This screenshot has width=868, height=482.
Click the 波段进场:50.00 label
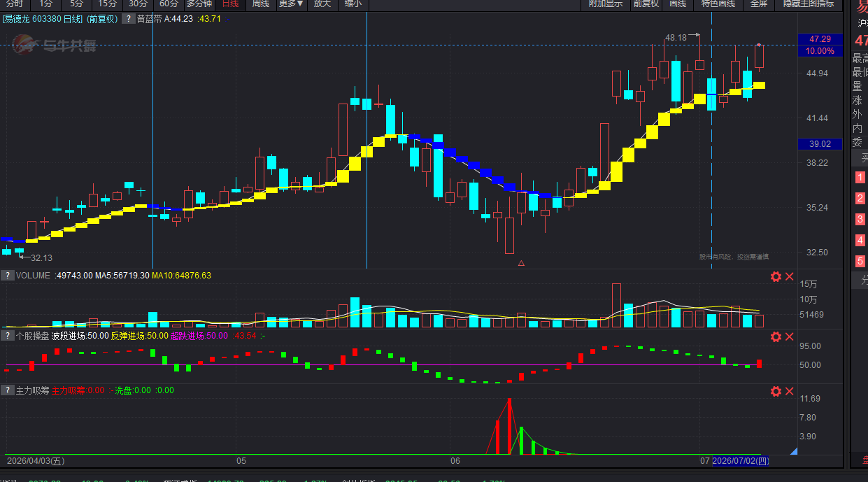[80, 336]
